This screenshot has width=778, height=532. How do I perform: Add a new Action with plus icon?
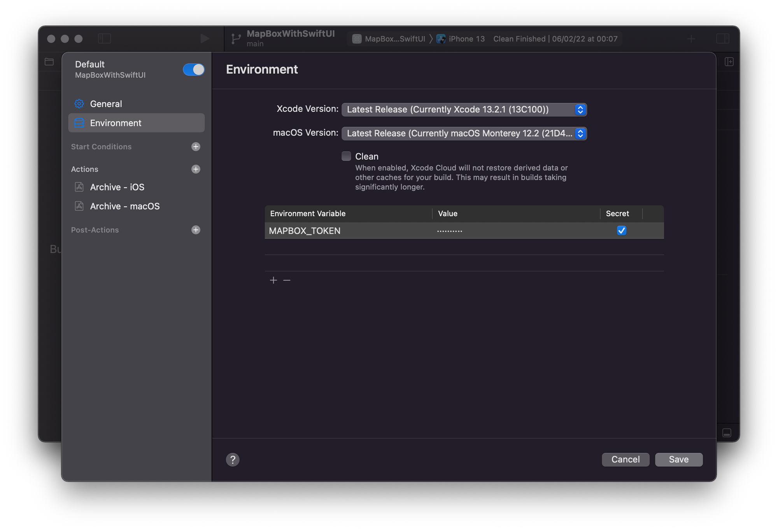click(x=196, y=169)
